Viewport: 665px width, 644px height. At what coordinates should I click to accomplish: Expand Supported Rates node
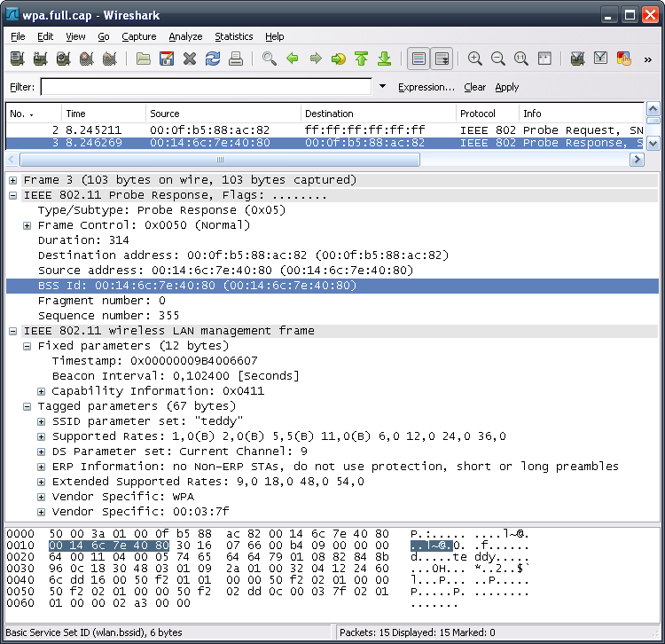click(41, 436)
